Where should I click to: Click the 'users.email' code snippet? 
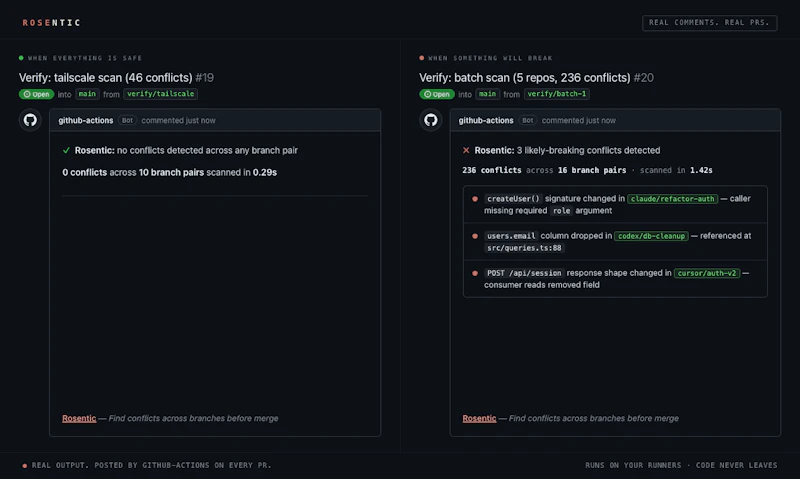coord(511,236)
